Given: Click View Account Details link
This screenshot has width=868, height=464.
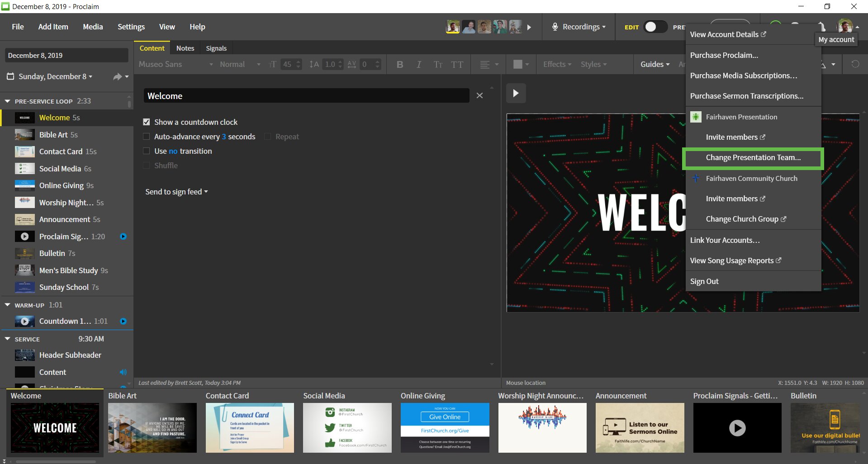Looking at the screenshot, I should pyautogui.click(x=728, y=34).
